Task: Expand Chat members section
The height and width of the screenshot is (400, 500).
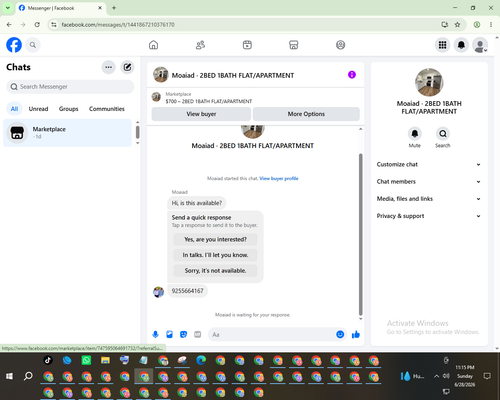Action: pos(429,182)
